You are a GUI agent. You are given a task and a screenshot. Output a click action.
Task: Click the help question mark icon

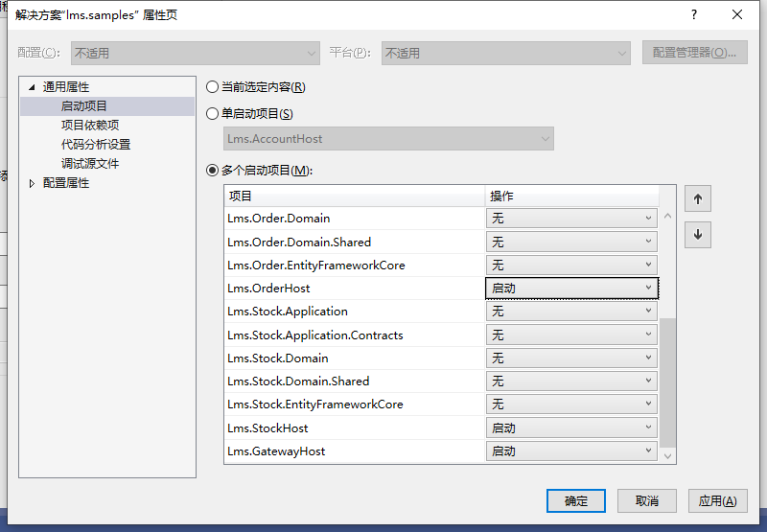[x=693, y=14]
